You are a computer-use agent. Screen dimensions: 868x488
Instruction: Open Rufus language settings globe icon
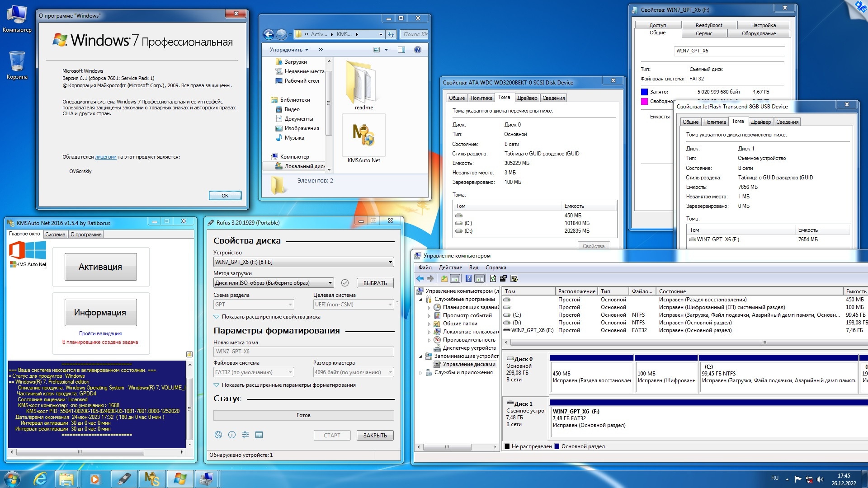click(218, 435)
